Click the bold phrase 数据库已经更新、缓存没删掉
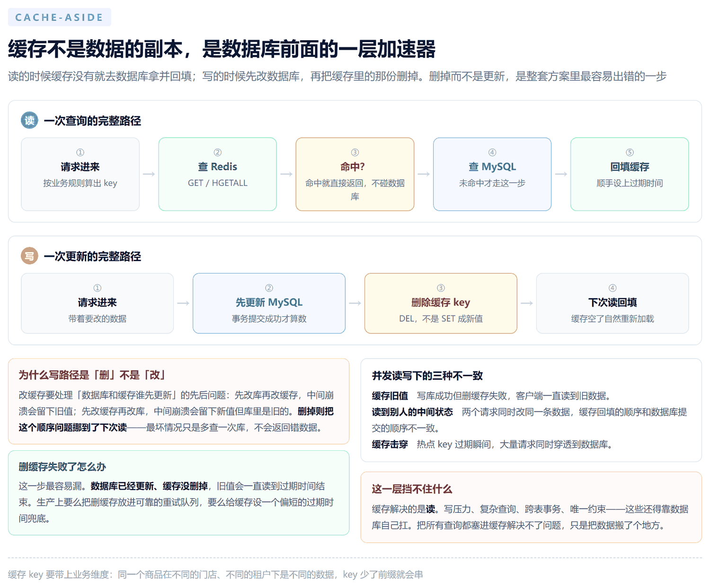The height and width of the screenshot is (588, 710). (x=149, y=486)
